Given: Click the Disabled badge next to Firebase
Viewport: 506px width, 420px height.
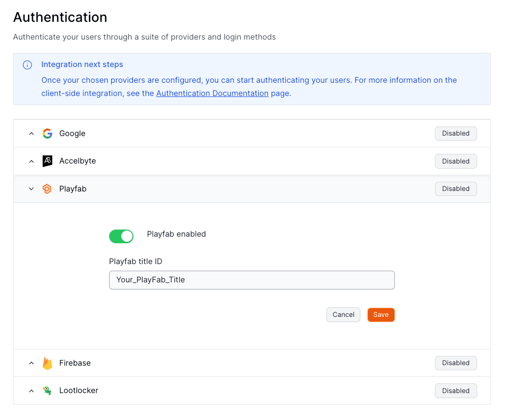Looking at the screenshot, I should click(455, 363).
